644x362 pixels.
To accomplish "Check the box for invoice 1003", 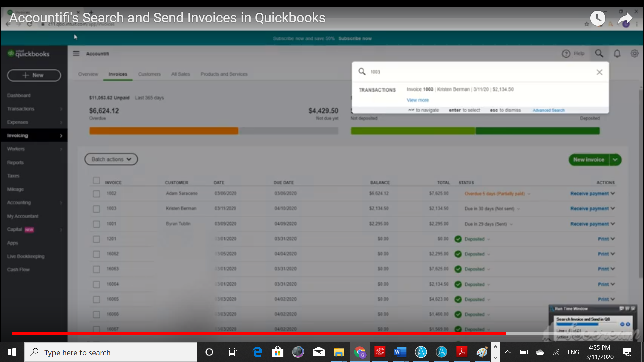I will (96, 209).
